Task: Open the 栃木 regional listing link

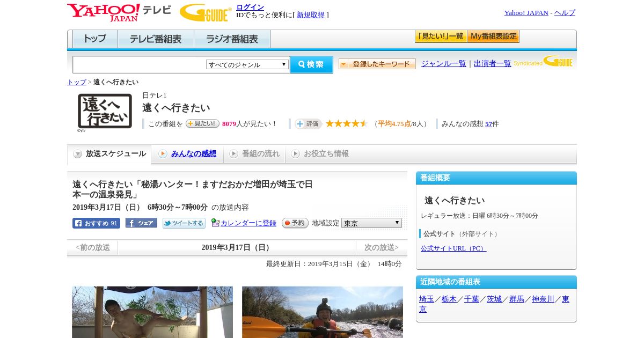Action: click(x=449, y=299)
